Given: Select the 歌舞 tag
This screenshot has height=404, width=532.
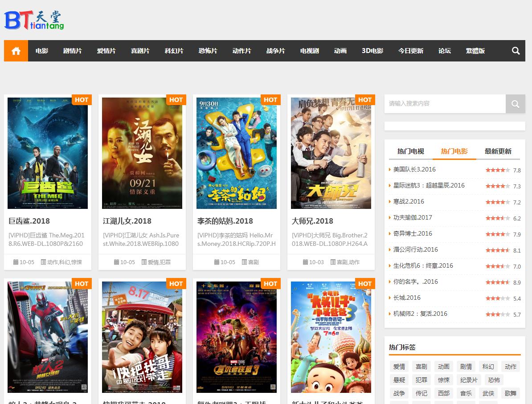Looking at the screenshot, I should click(x=510, y=393).
